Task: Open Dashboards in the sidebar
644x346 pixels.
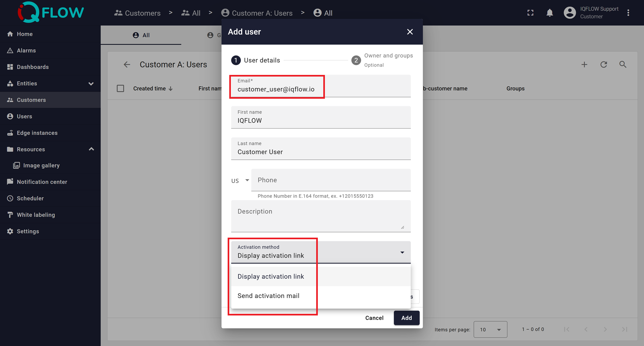Action: (x=33, y=67)
